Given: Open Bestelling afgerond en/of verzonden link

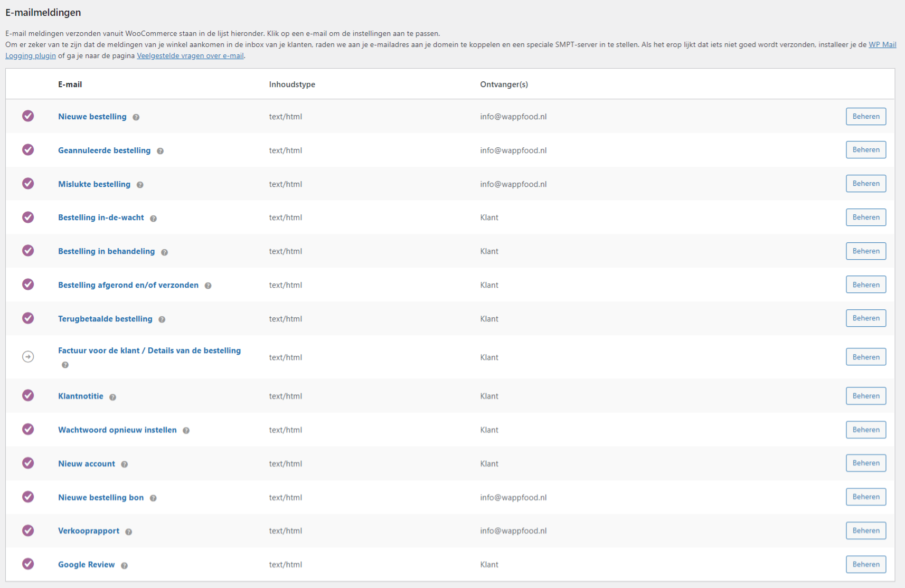Looking at the screenshot, I should tap(128, 285).
